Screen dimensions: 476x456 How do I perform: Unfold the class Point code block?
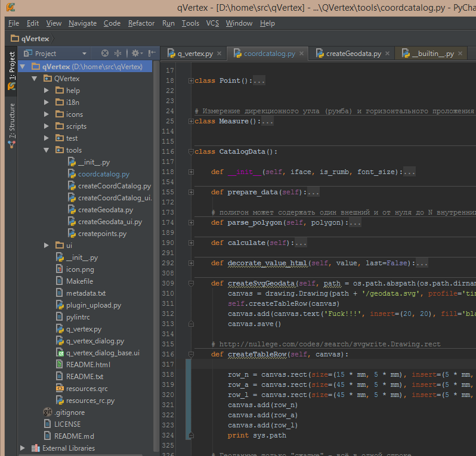[x=191, y=80]
